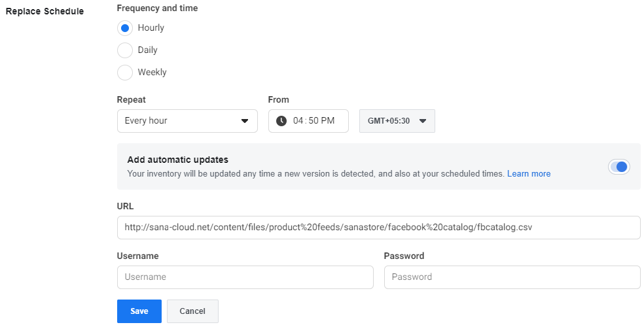
Task: Pick the Weekly frequency radio button
Action: [x=125, y=72]
